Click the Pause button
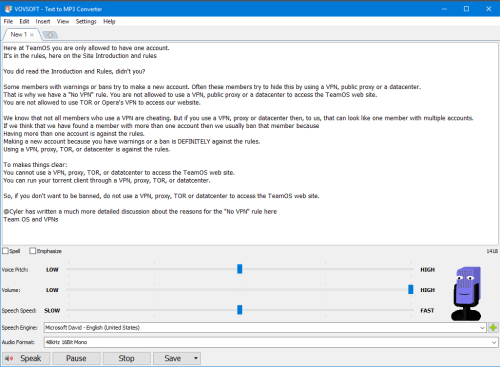The image size is (500, 367). (76, 358)
